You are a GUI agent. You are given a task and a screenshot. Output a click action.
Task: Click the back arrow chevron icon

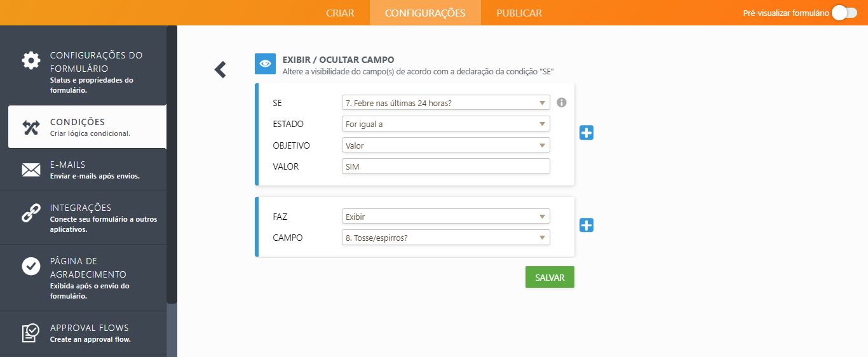(x=220, y=69)
